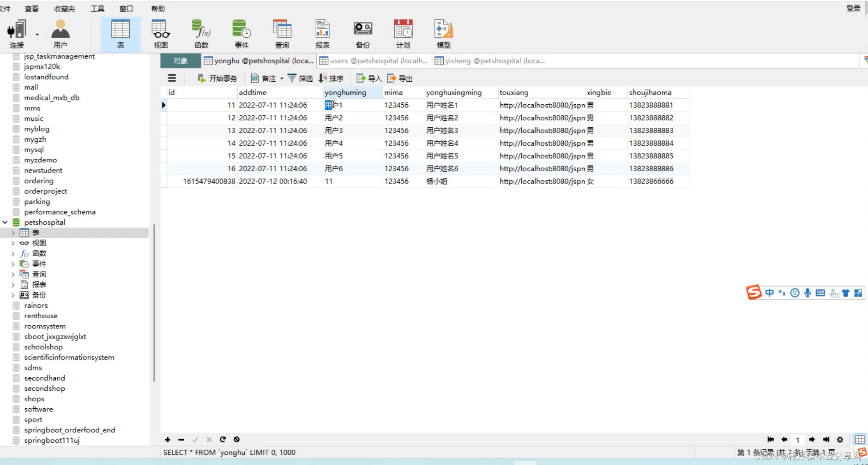Open the Sogou soft keyboard
The height and width of the screenshot is (465, 868).
(820, 293)
